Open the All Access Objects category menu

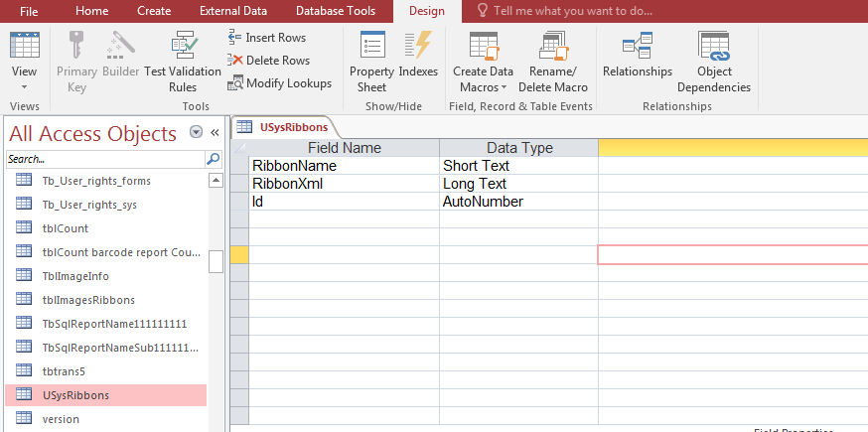point(196,133)
